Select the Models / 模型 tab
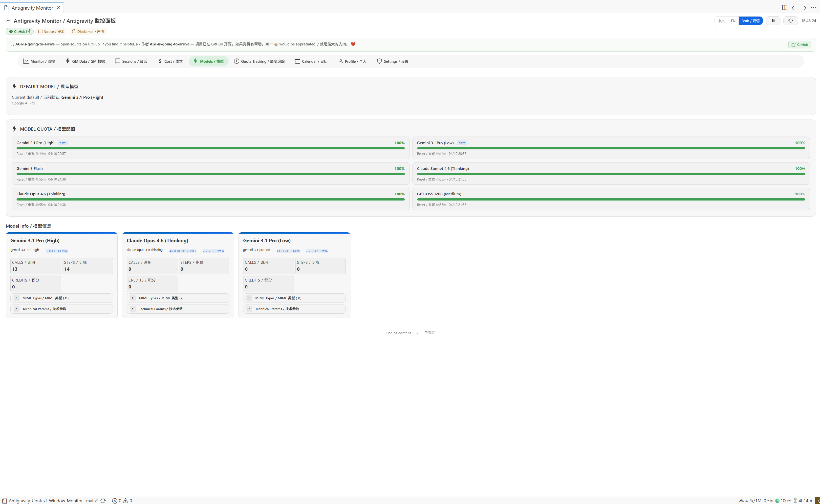Image resolution: width=820 pixels, height=504 pixels. pos(209,61)
